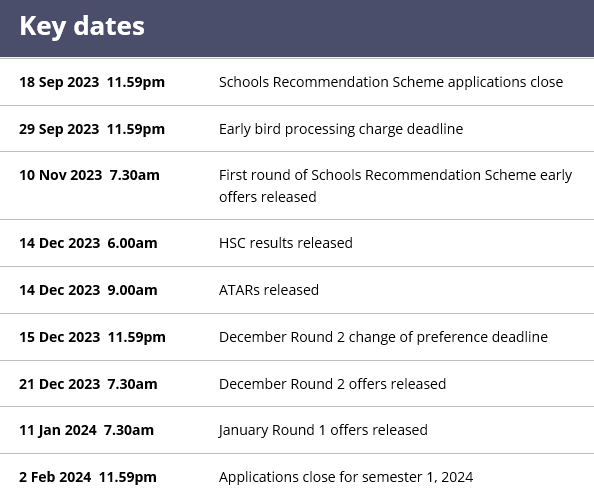This screenshot has height=496, width=594.
Task: Click Applications close for semester 1, 2024
Action: pos(346,477)
